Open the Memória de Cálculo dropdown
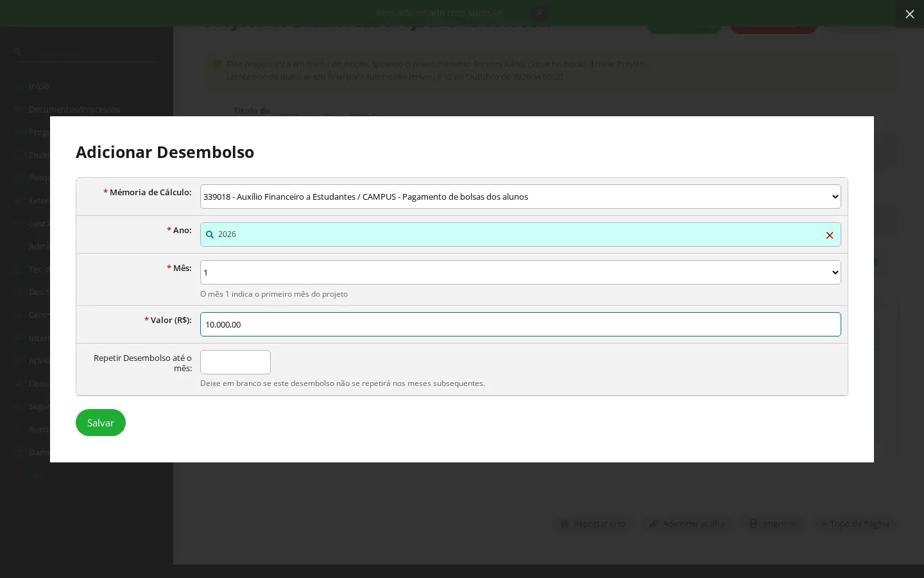The height and width of the screenshot is (578, 924). click(520, 197)
